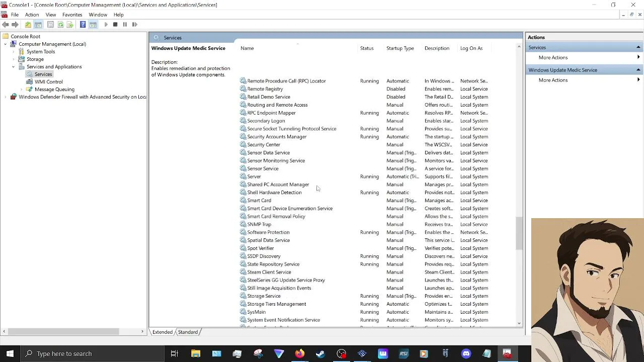This screenshot has height=362, width=644.
Task: Collapse Windows Update Medic Service actions section
Action: [638, 70]
